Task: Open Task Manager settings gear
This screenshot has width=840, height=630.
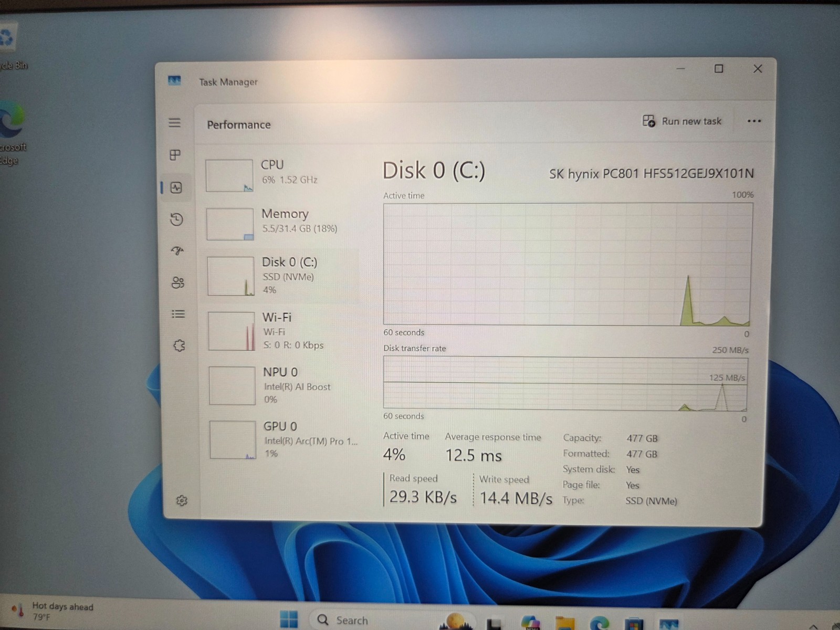Action: pyautogui.click(x=182, y=500)
